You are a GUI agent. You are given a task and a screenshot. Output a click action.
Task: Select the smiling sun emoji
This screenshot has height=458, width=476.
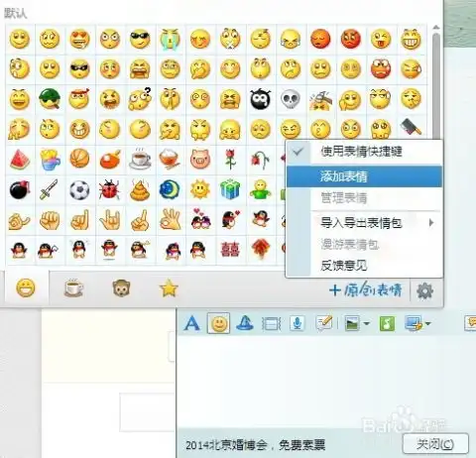click(200, 189)
